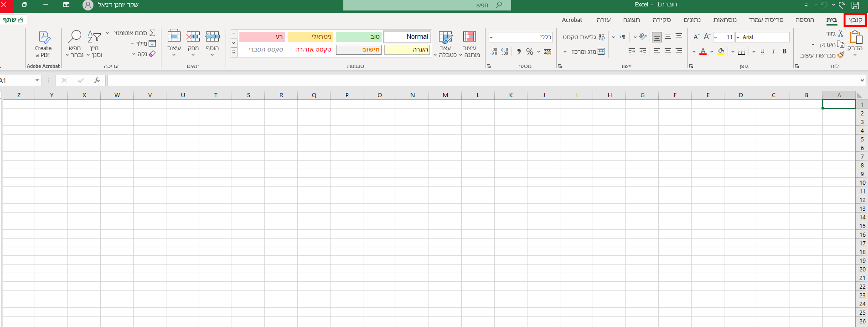Click the red font color button
Screen dimensions: 868x327
pyautogui.click(x=702, y=52)
